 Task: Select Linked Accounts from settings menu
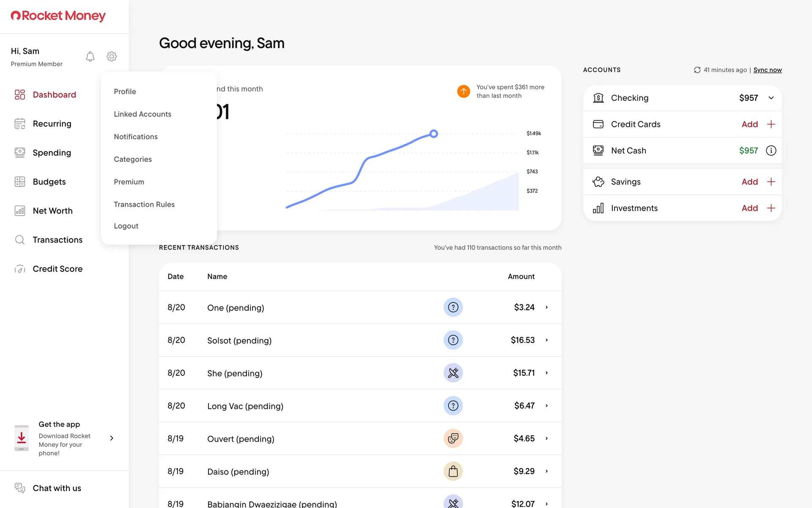(x=143, y=114)
